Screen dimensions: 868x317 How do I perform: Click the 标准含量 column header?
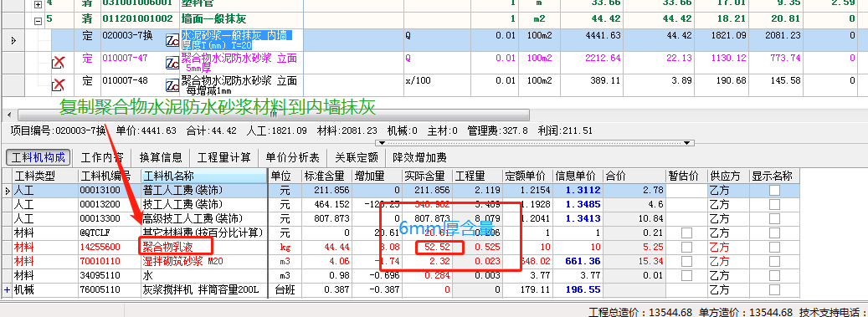coord(326,176)
